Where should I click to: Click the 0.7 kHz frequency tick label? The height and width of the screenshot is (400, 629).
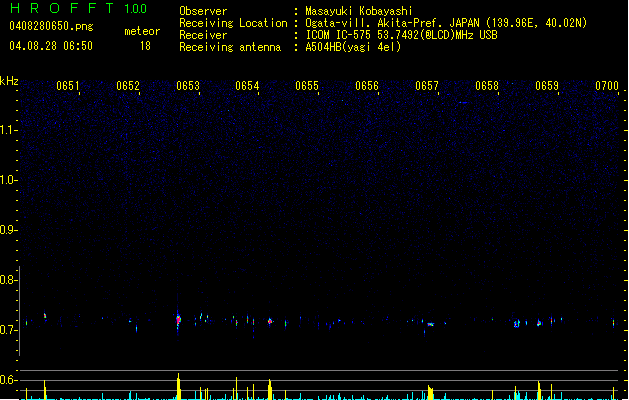[x=8, y=330]
